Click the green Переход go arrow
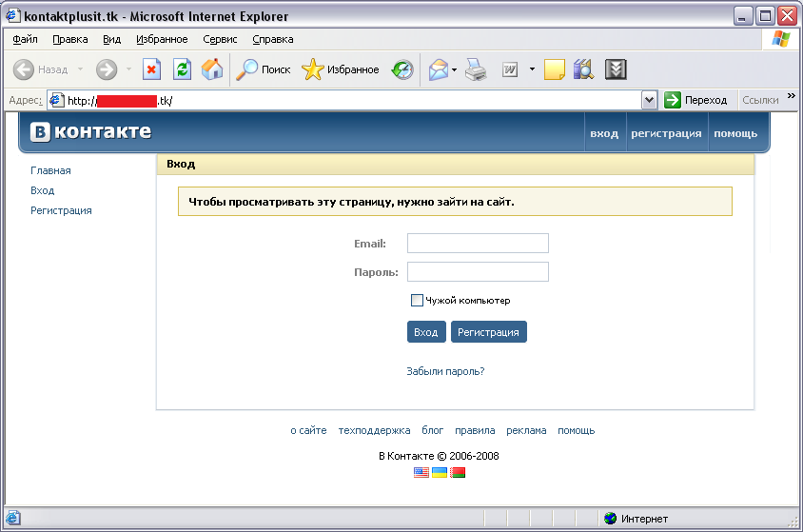803x532 pixels. coord(673,100)
